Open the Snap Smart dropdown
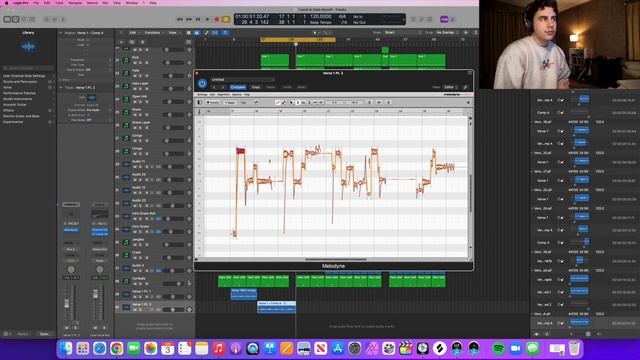 coord(403,33)
